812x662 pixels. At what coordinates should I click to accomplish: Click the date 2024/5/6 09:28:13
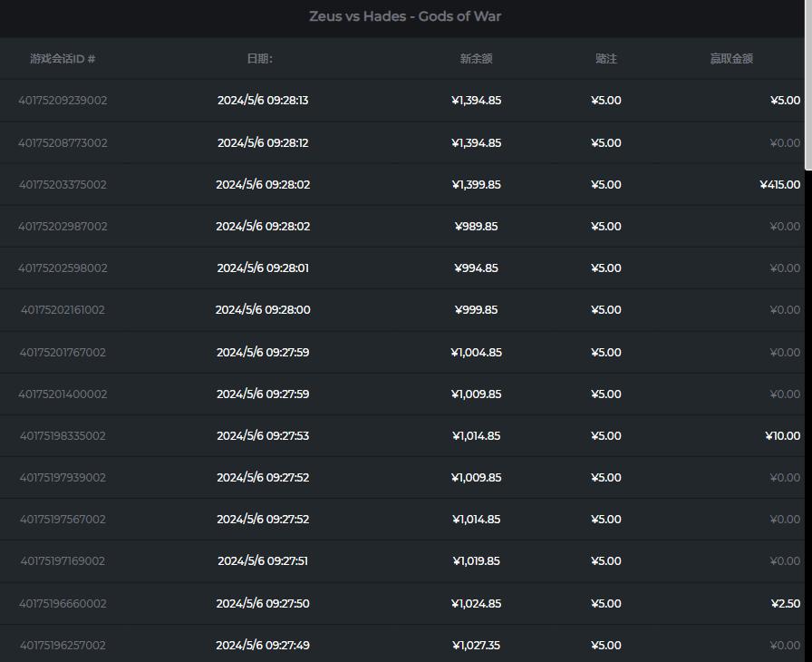[263, 101]
